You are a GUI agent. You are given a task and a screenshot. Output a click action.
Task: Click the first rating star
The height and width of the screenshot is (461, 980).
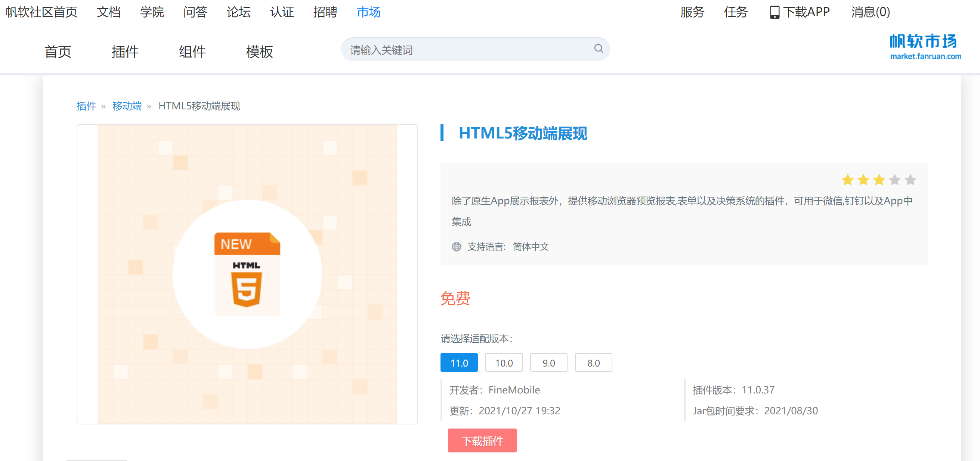click(x=847, y=180)
